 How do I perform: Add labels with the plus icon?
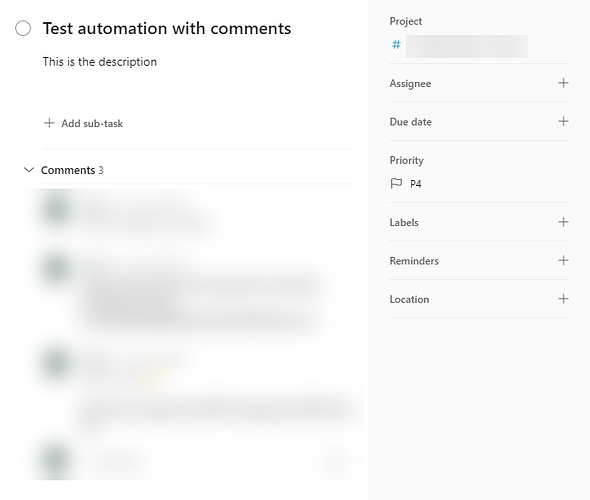pos(563,222)
